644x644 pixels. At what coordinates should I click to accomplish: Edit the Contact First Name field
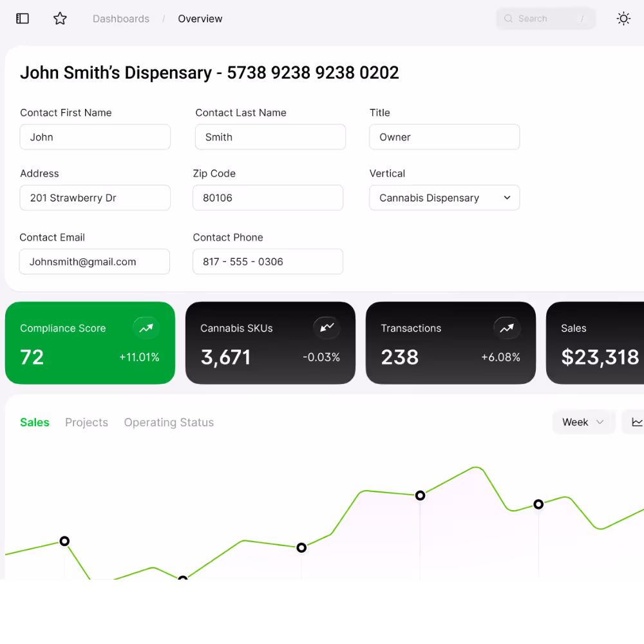95,137
